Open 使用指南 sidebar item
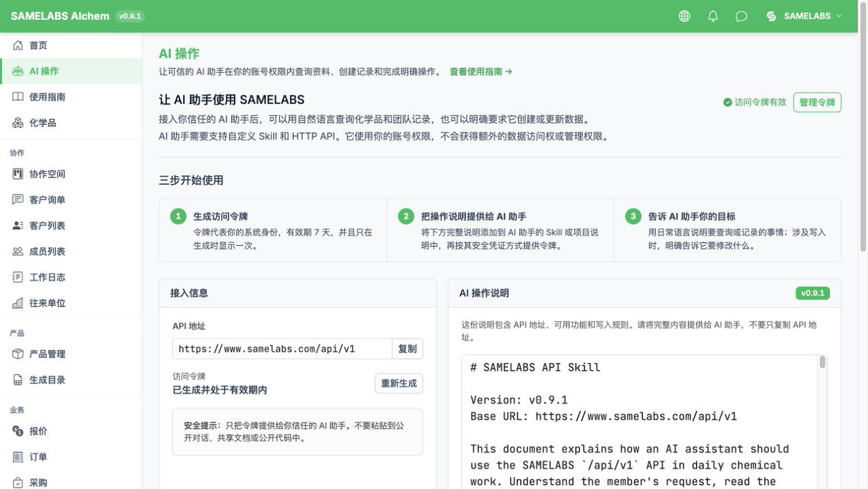This screenshot has height=489, width=868. (71, 97)
